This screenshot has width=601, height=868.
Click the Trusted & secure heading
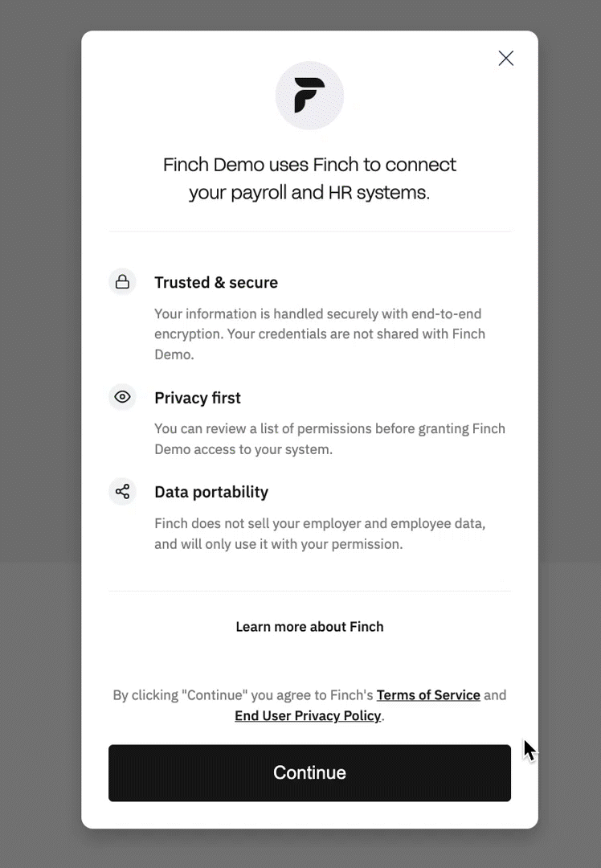(x=216, y=282)
